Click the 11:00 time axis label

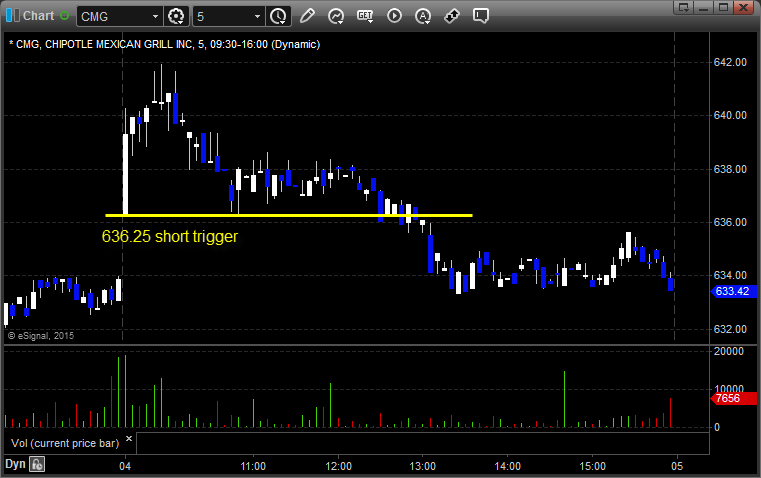pyautogui.click(x=253, y=466)
